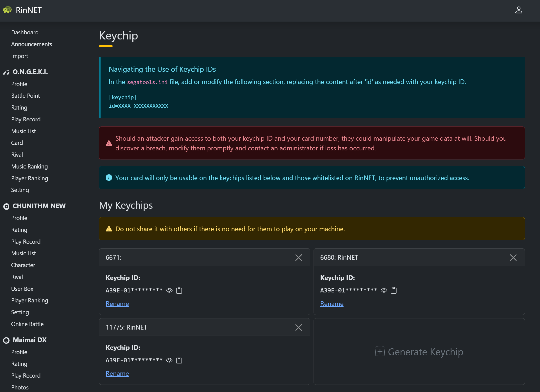Remove keychip 11775 RinNET
540x392 pixels.
coord(298,327)
